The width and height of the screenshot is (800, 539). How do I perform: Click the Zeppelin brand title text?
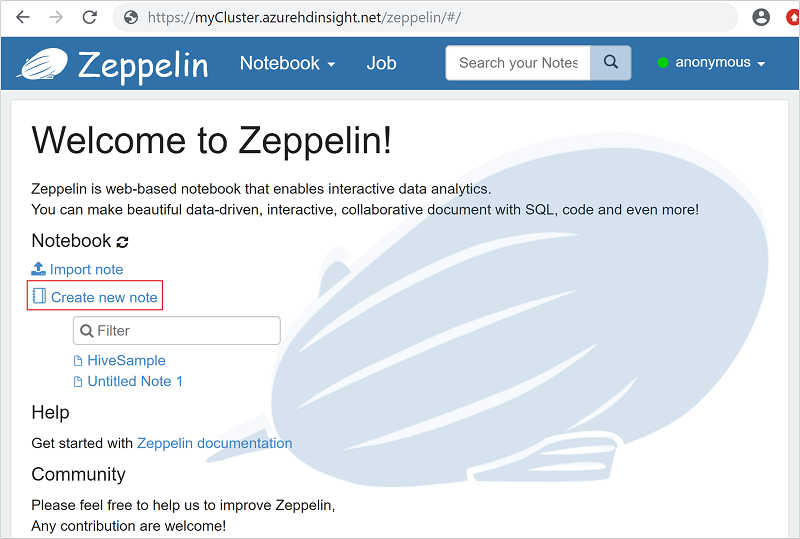tap(143, 65)
